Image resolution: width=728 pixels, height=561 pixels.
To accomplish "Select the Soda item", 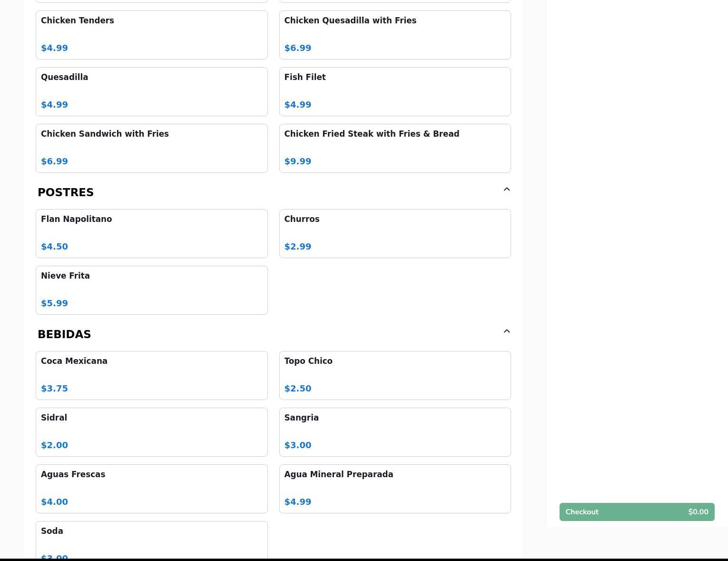I will point(151,541).
